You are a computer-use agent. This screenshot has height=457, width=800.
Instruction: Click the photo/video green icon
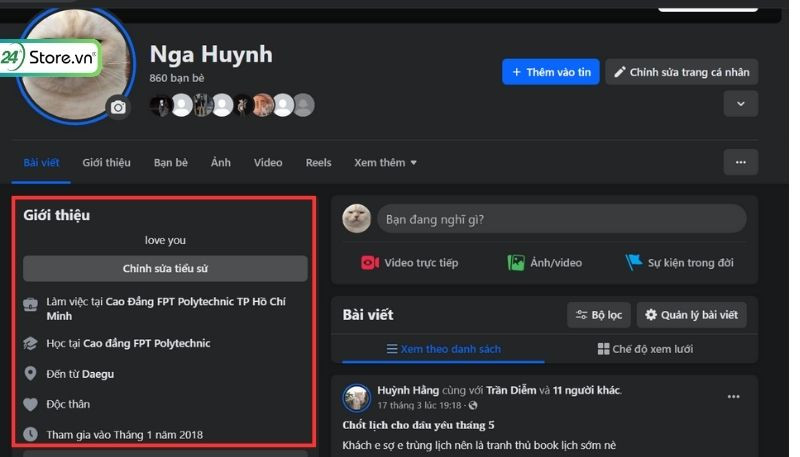point(516,263)
